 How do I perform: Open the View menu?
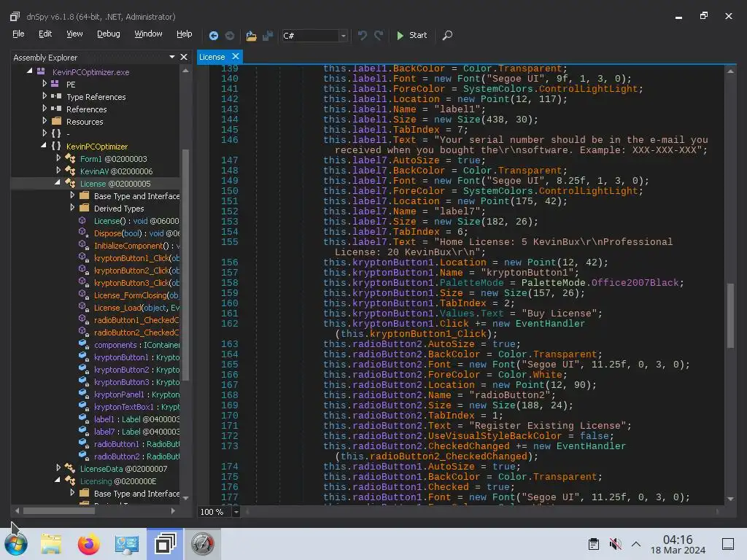tap(74, 34)
